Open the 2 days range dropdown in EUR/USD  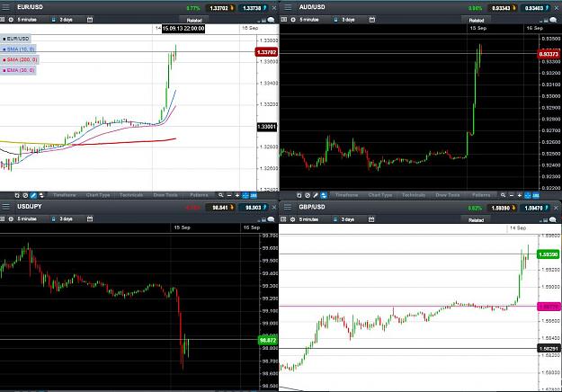pos(66,20)
